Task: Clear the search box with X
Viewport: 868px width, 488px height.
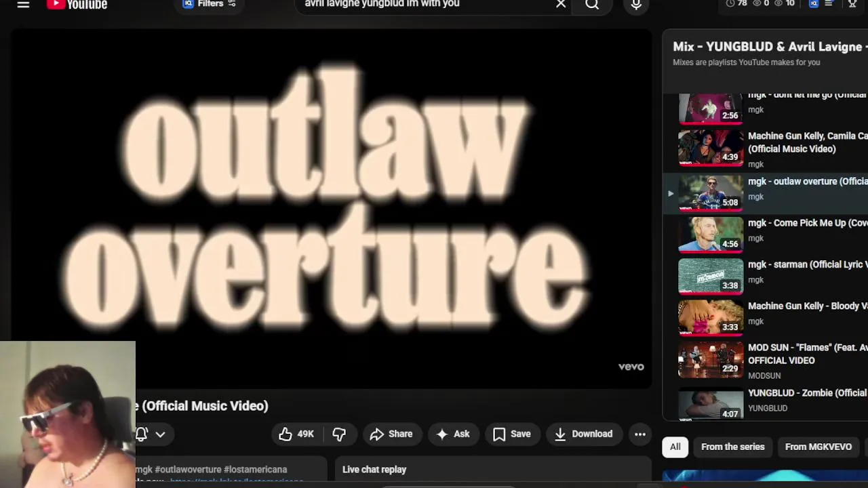Action: pyautogui.click(x=561, y=4)
